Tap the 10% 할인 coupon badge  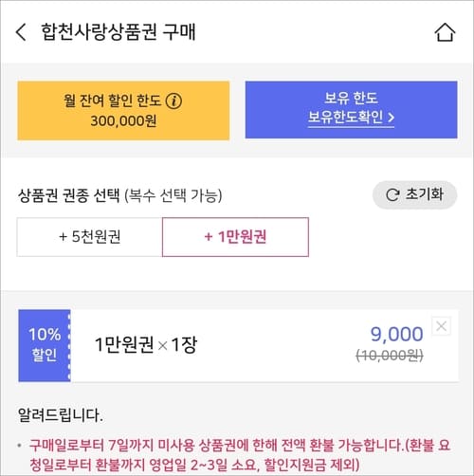[x=45, y=345]
